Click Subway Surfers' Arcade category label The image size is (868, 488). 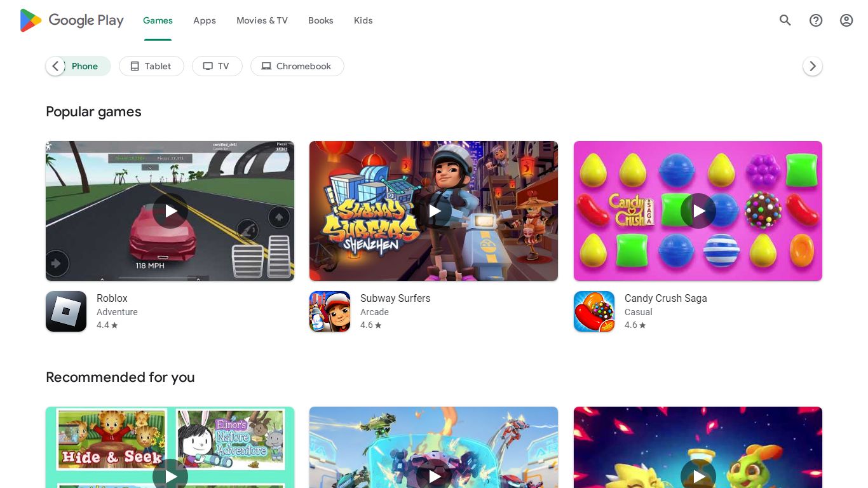(374, 312)
